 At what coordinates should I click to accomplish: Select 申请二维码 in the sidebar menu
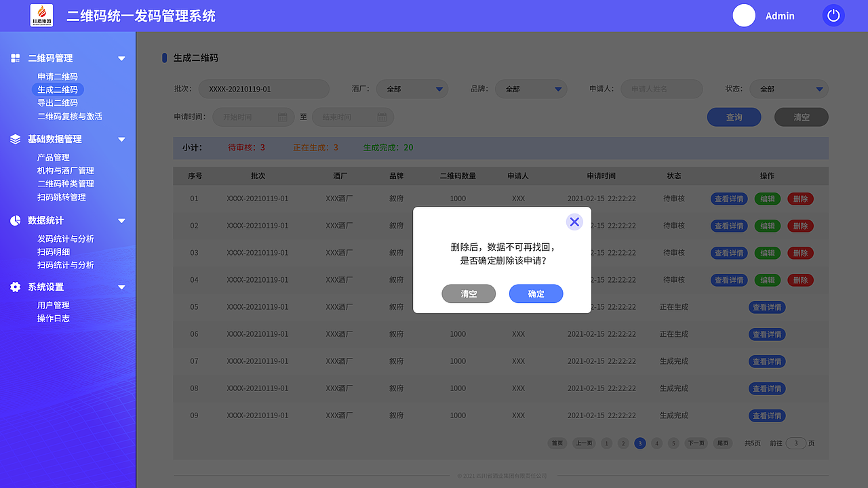[58, 76]
